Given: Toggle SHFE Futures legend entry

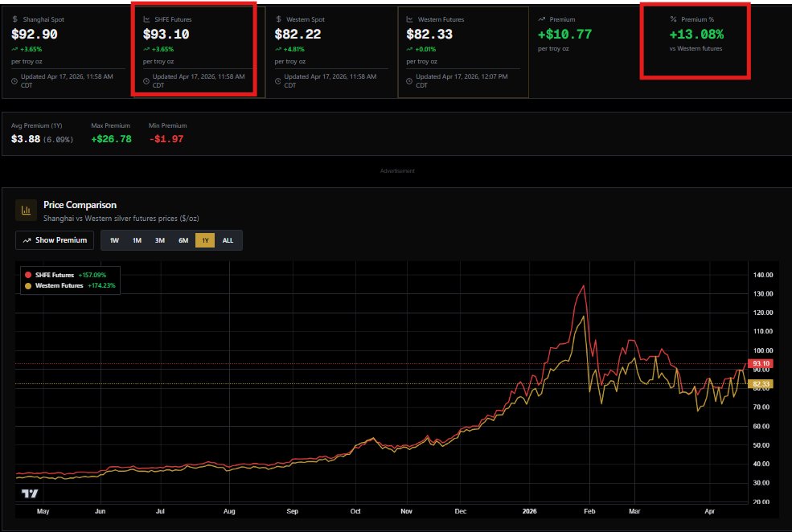Looking at the screenshot, I should 66,275.
